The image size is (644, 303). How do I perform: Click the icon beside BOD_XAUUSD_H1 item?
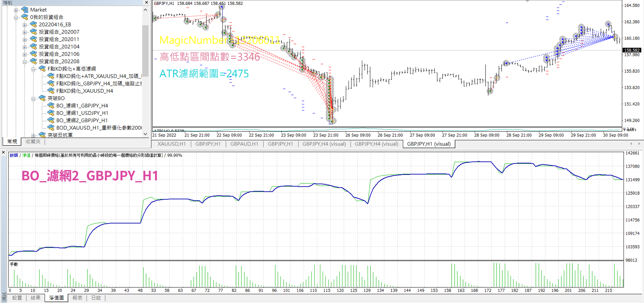(51, 128)
